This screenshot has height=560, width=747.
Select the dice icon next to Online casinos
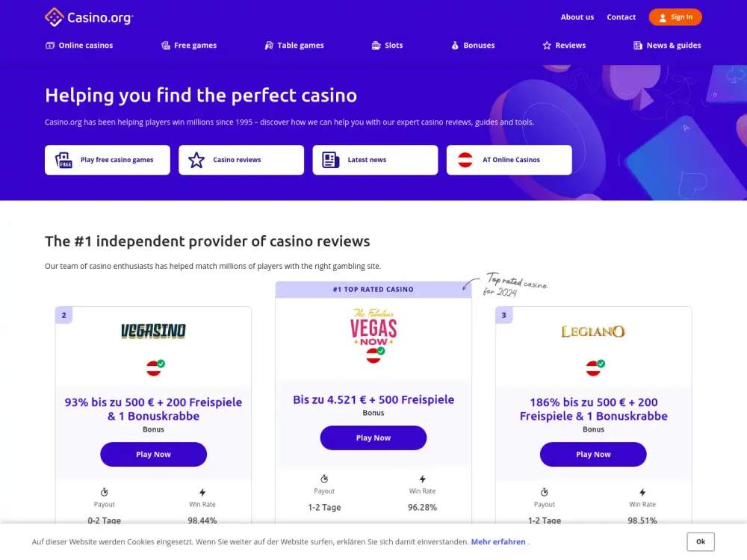[x=49, y=45]
